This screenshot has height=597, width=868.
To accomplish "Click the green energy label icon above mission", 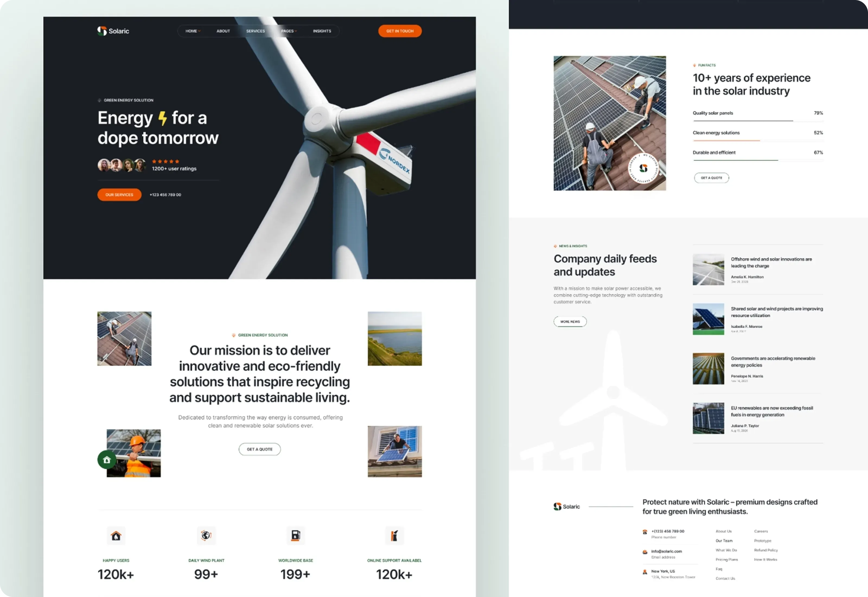I will 234,335.
